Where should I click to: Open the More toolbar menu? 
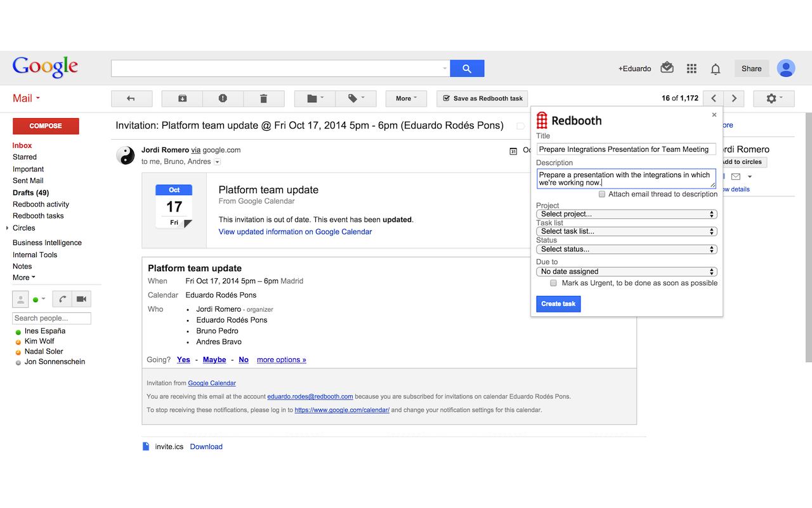pyautogui.click(x=406, y=98)
